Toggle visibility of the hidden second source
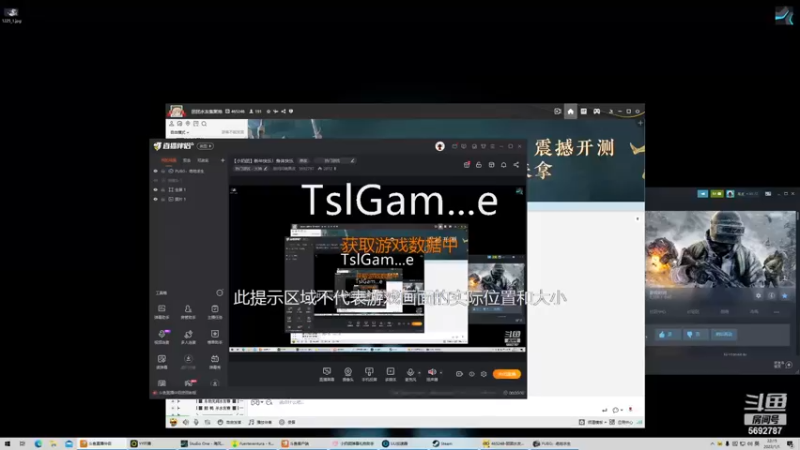800x450 pixels. (x=156, y=180)
